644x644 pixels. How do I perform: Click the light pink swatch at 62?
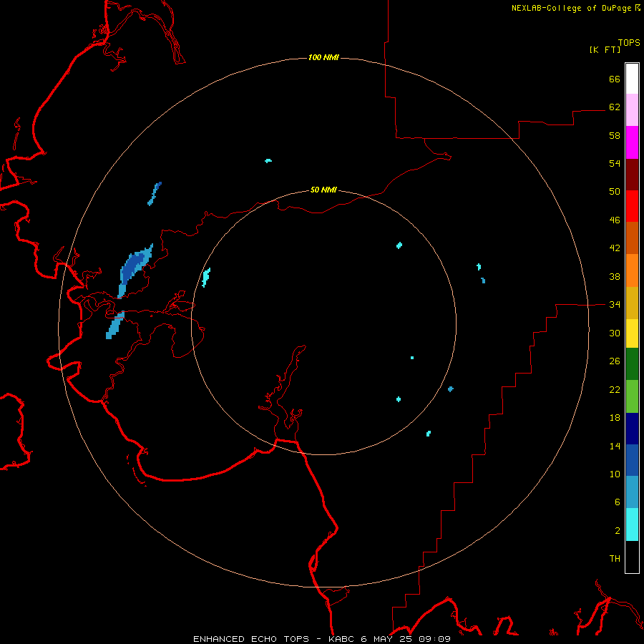[x=632, y=110]
